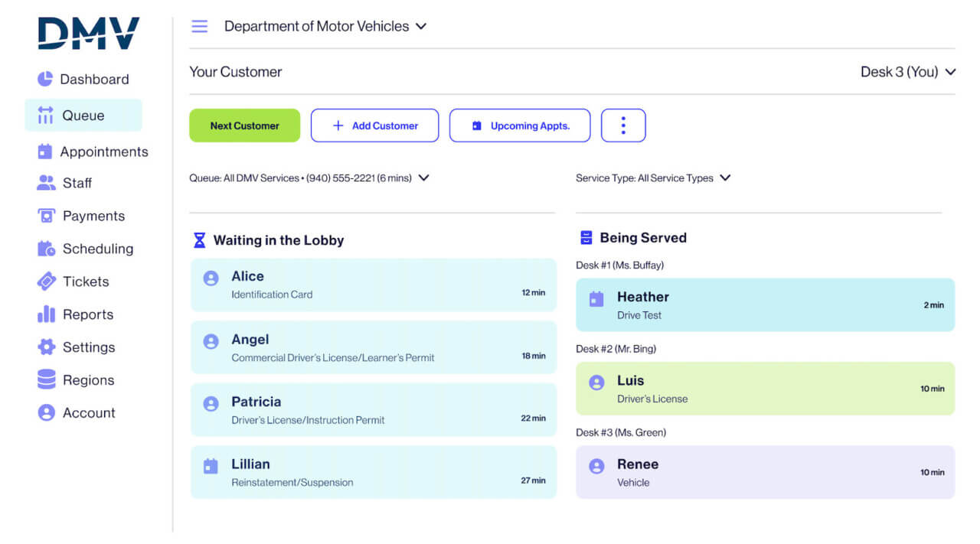Click the Payments icon in sidebar
Viewport: 980px width, 544px height.
47,216
